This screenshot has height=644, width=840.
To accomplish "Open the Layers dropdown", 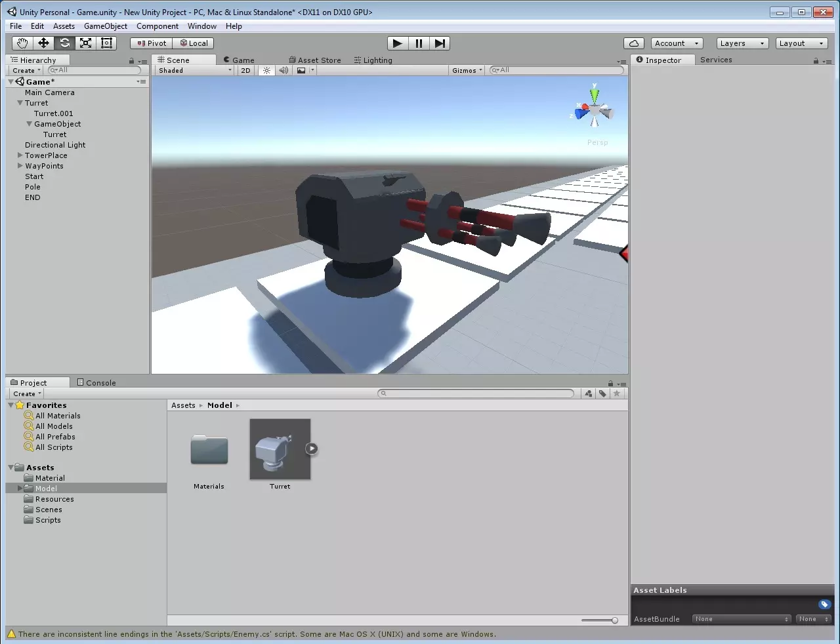I will [x=742, y=43].
